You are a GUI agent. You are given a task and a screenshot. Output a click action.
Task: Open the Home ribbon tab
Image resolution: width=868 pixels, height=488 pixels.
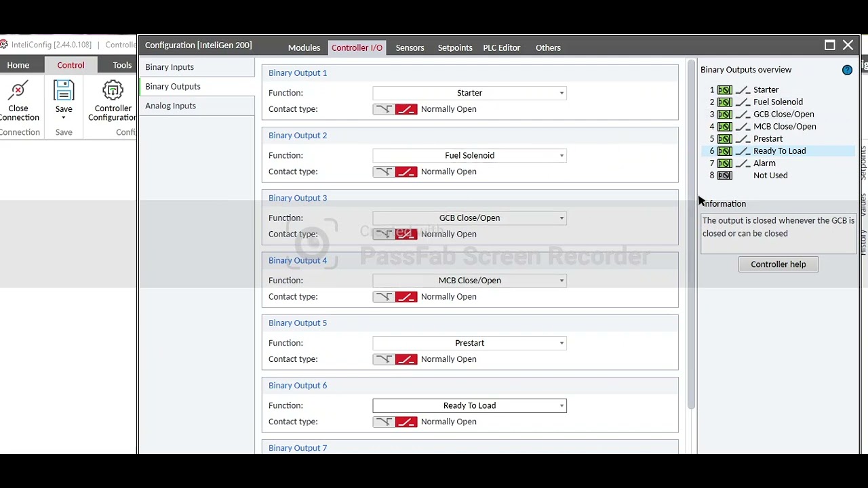(18, 65)
